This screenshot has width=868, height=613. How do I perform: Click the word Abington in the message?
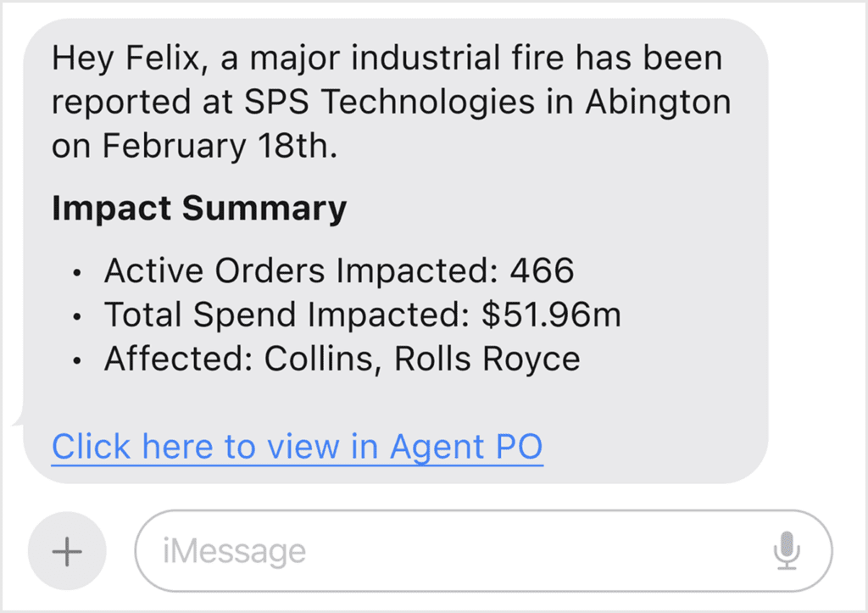tap(657, 103)
